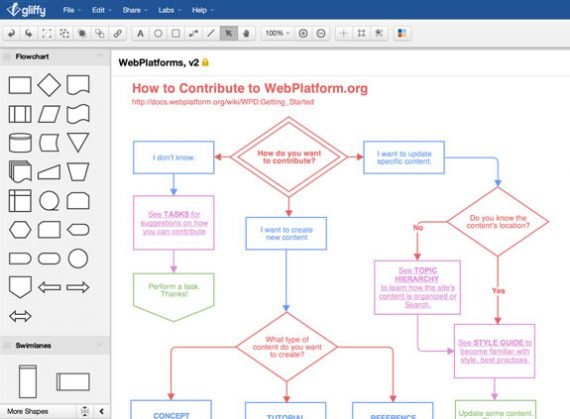The width and height of the screenshot is (570, 419).
Task: Collapse the Flowchart shapes section
Action: 99,56
